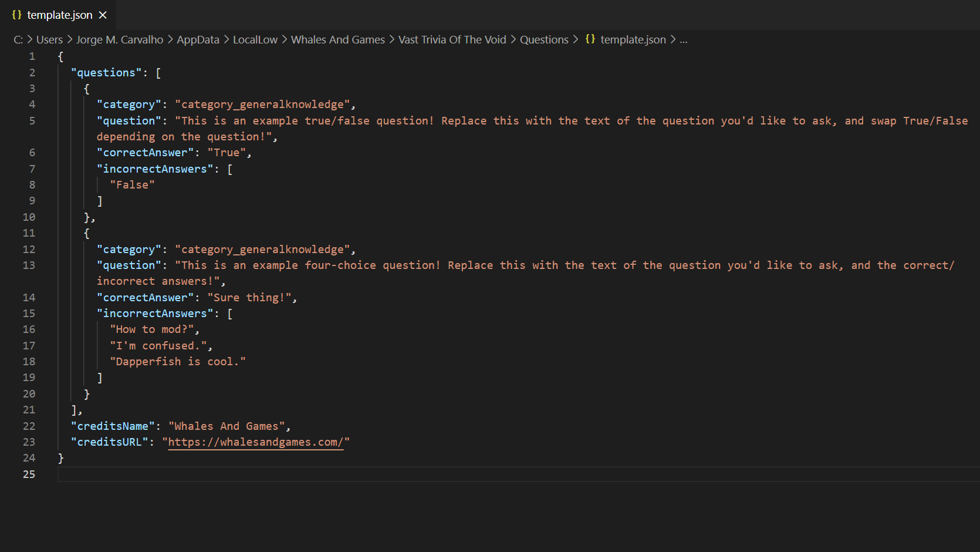This screenshot has width=980, height=552.
Task: Open the whalesandgames.com URL link
Action: pos(256,442)
